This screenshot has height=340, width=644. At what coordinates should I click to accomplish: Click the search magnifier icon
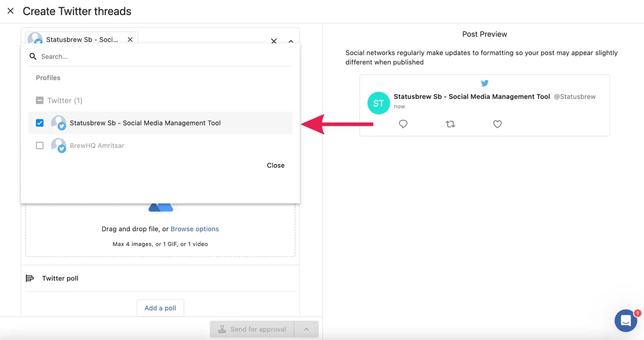point(33,57)
